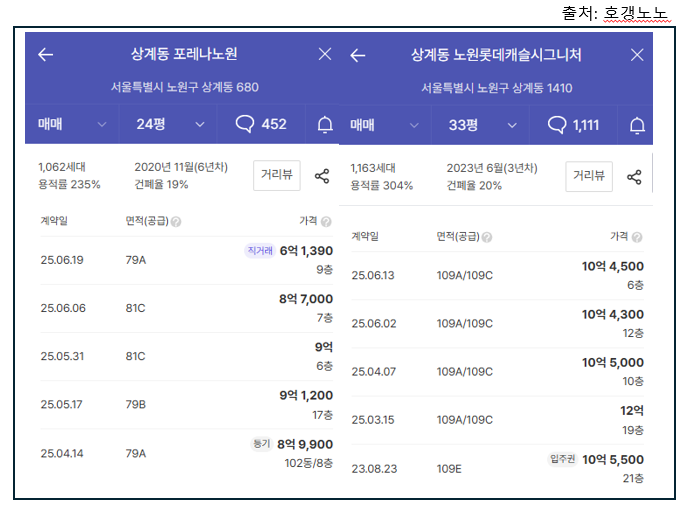Viewport: 691px width, 508px height.
Task: Click the 면적(공급) help icon in 포레나노원
Action: point(176,222)
